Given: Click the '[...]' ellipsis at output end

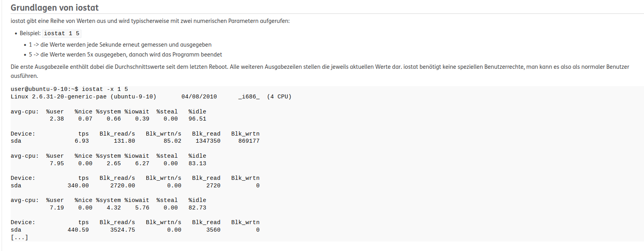Looking at the screenshot, I should (19, 238).
